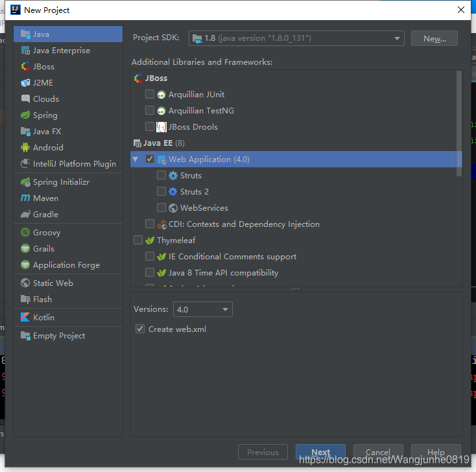
Task: Click the Next button
Action: pyautogui.click(x=320, y=452)
